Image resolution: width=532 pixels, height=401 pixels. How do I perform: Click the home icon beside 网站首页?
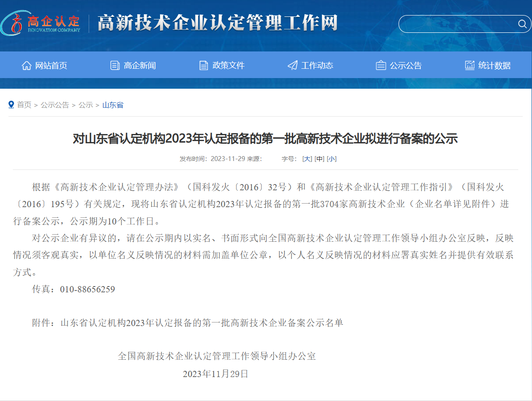click(27, 66)
